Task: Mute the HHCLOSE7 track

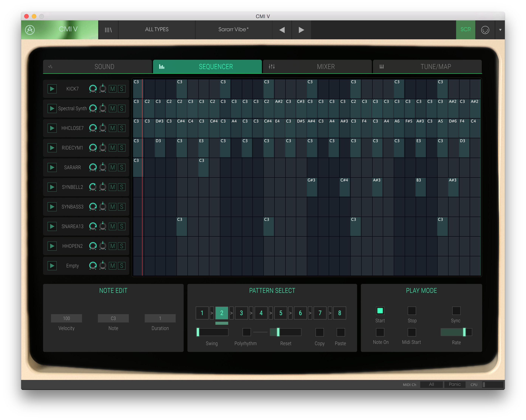Action: [x=112, y=128]
